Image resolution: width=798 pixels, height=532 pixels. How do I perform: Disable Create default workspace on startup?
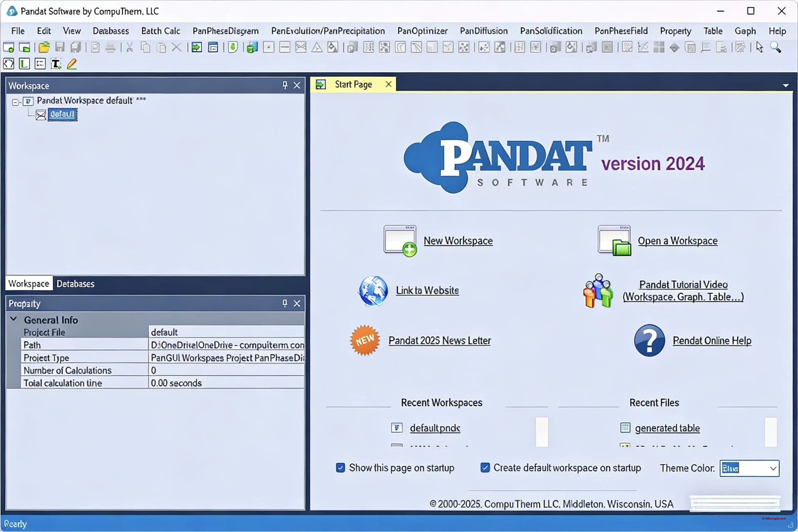[x=485, y=468]
